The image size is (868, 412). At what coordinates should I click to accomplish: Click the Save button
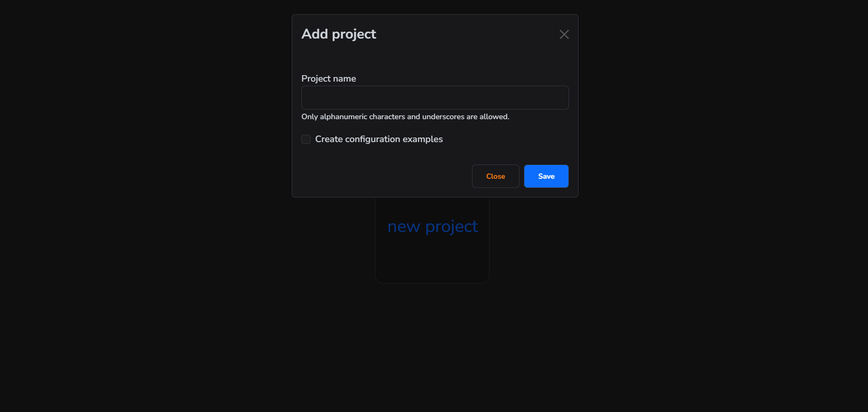(x=545, y=176)
